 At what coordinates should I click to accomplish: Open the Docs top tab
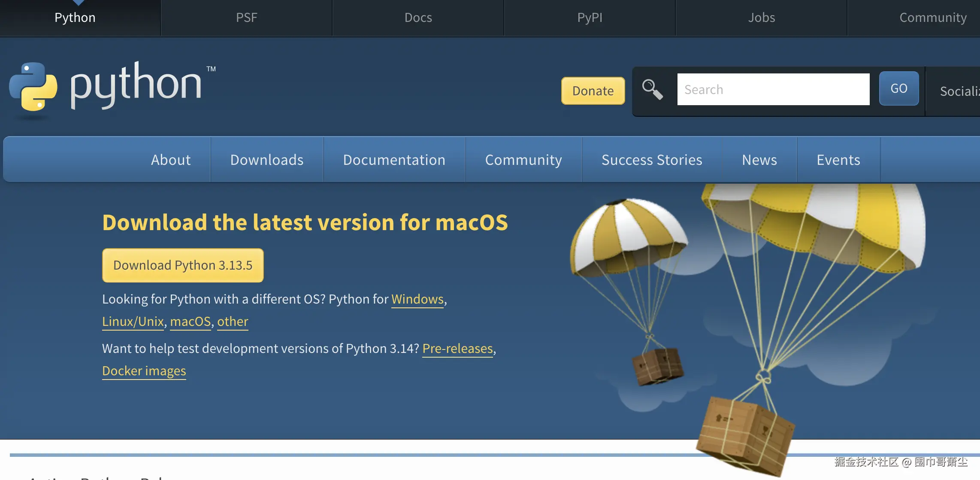coord(418,18)
